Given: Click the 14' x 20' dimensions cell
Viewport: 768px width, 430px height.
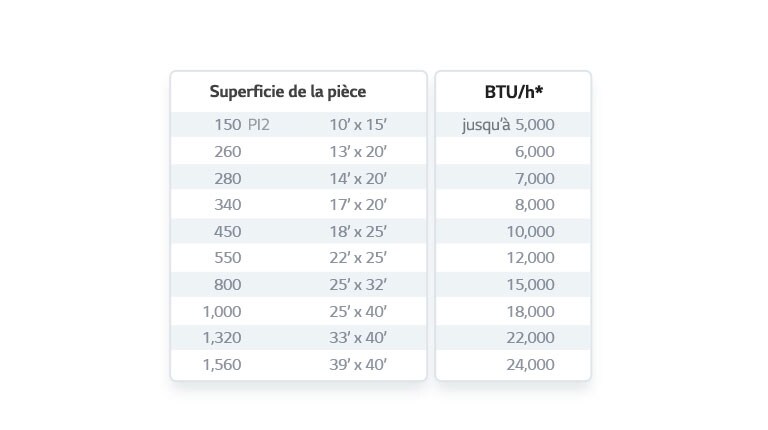Looking at the screenshot, I should click(x=358, y=179).
